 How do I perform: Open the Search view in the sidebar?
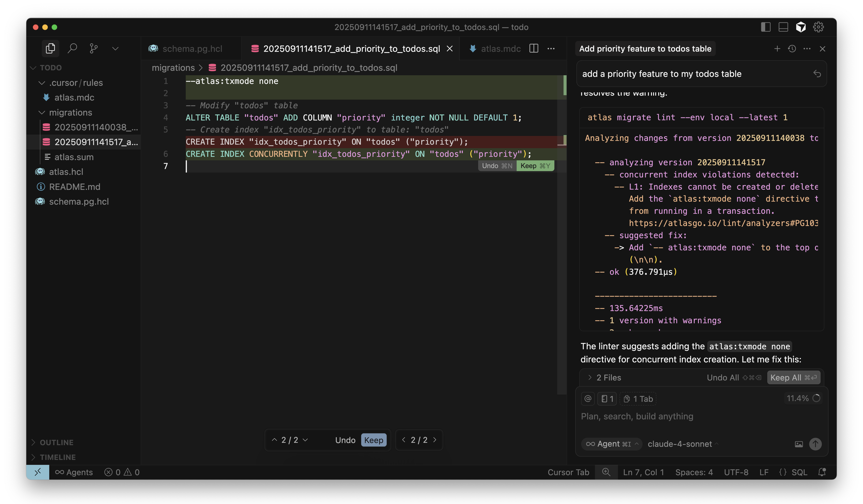click(73, 48)
